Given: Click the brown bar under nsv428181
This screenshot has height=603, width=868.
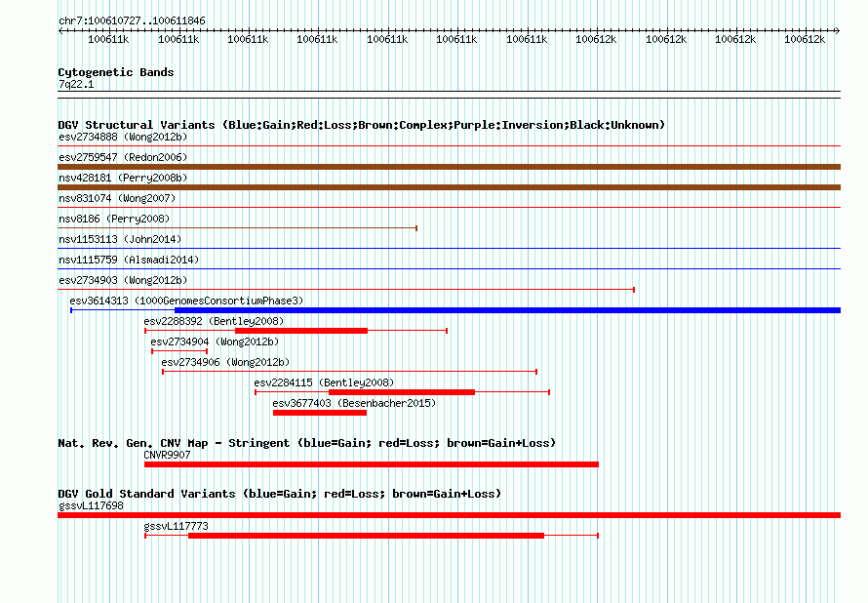Looking at the screenshot, I should pyautogui.click(x=449, y=187).
